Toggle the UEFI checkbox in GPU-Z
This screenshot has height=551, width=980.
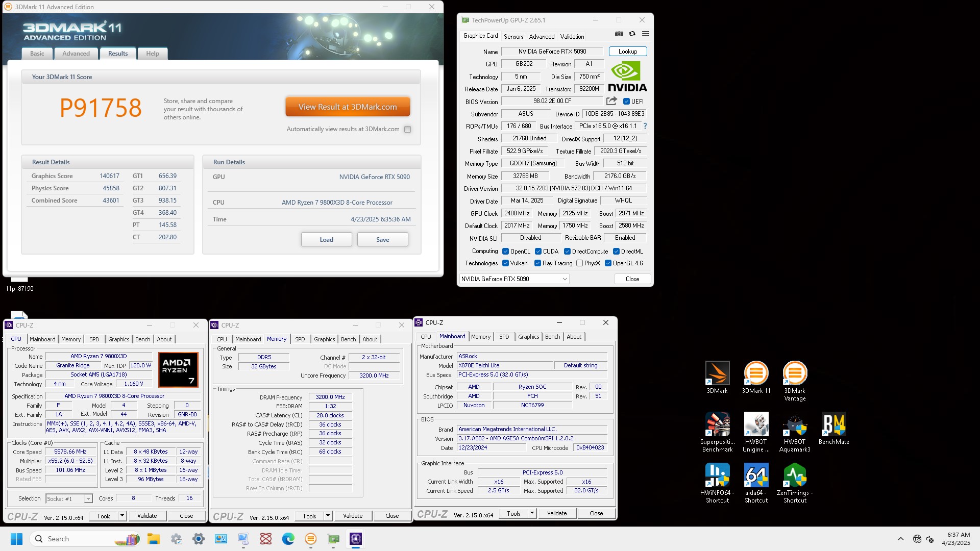(x=626, y=101)
